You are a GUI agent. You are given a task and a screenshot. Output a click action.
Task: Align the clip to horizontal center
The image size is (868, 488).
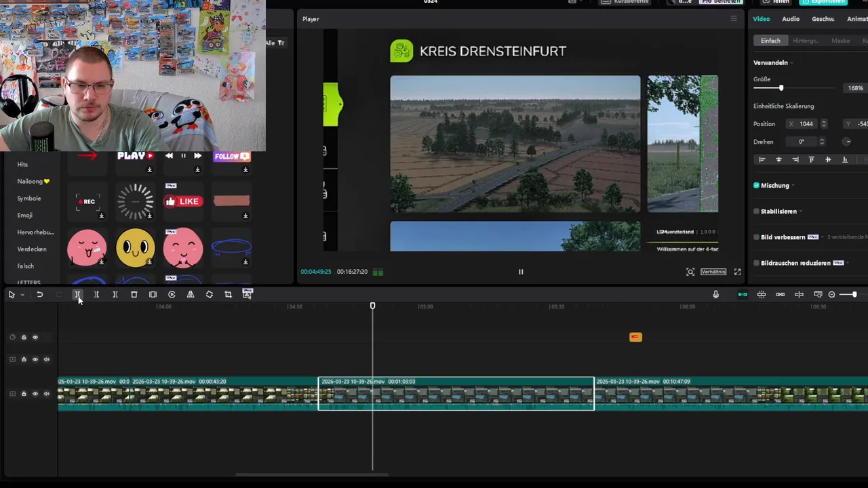tap(778, 159)
